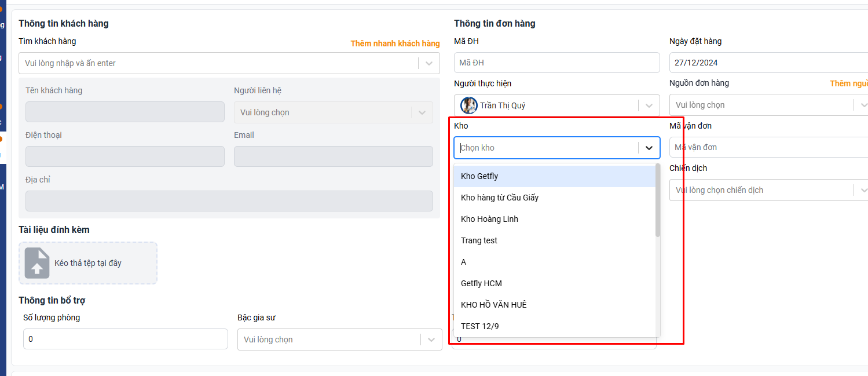Select KHO HỒ VĂN HUÊ option
The height and width of the screenshot is (376, 868).
point(493,305)
